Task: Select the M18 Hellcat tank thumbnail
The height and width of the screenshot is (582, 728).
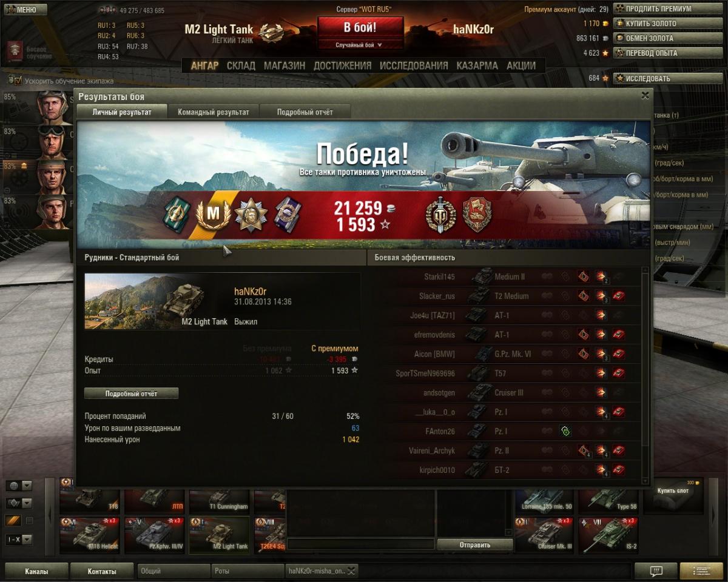Action: 90,535
